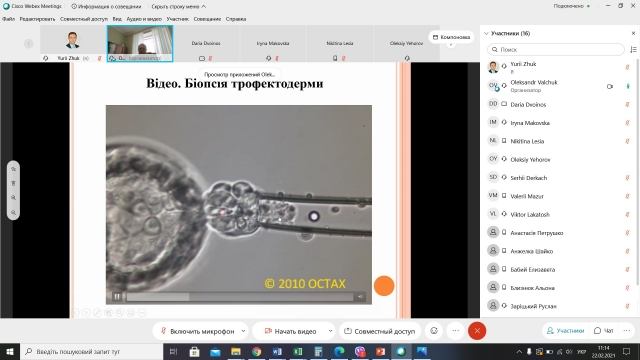Screen dimensions: 640x360
Task: Click Совместный доступ share button
Action: (380, 331)
